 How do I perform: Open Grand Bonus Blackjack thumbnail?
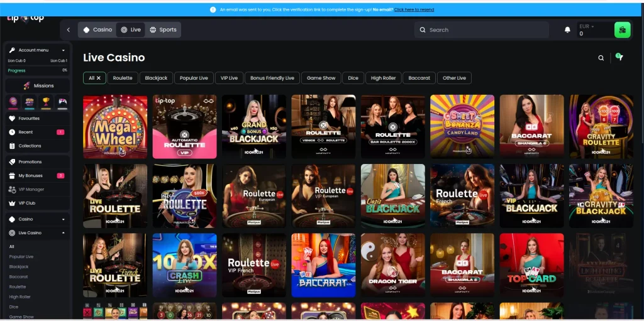pyautogui.click(x=254, y=126)
